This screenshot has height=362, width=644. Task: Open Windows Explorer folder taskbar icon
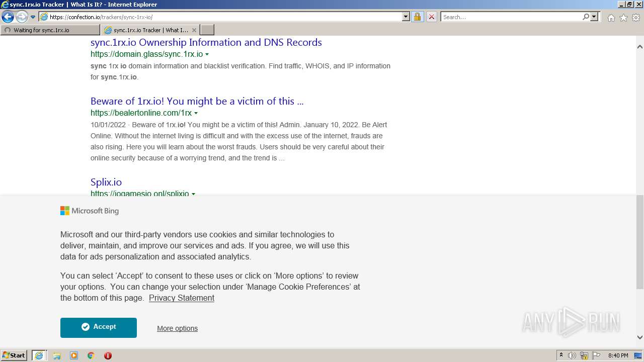point(57,355)
